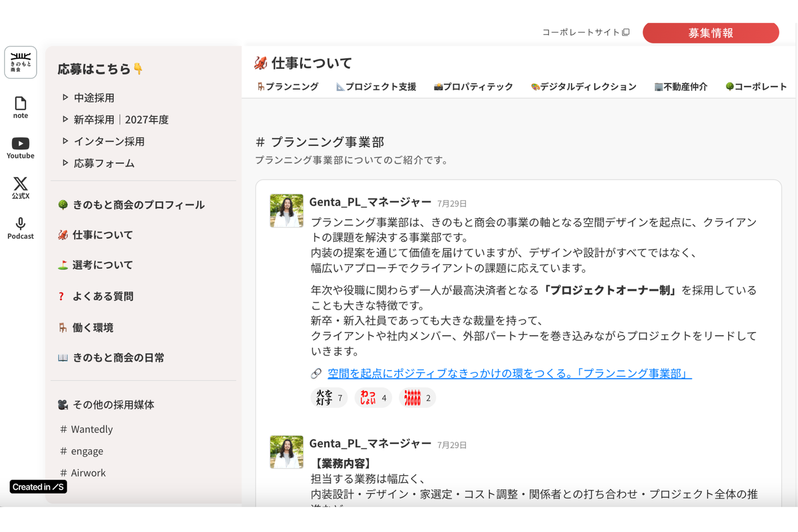Open 選考について in the sidebar

tap(103, 265)
